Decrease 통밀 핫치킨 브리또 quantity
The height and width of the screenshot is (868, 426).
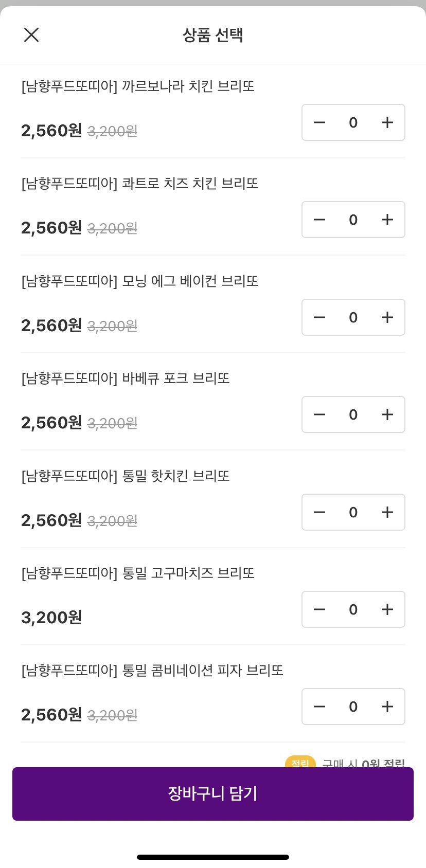pos(319,512)
